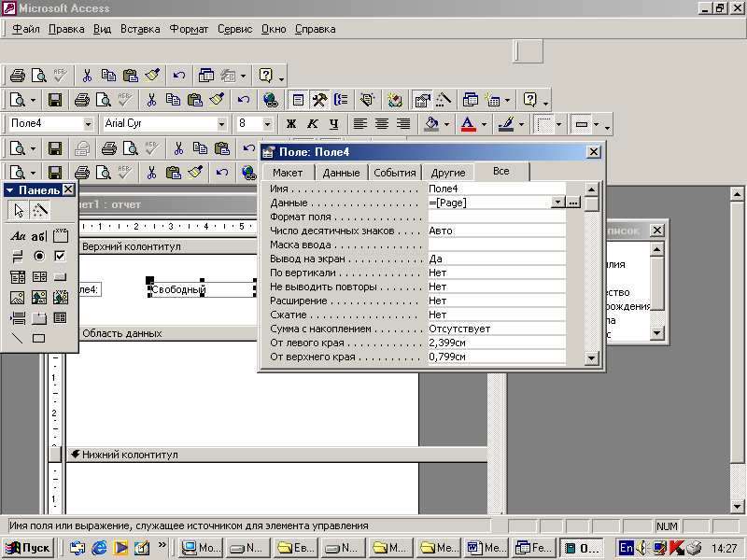Viewport: 747px width, 560px height.
Task: Click the Пуск start button
Action: (29, 548)
